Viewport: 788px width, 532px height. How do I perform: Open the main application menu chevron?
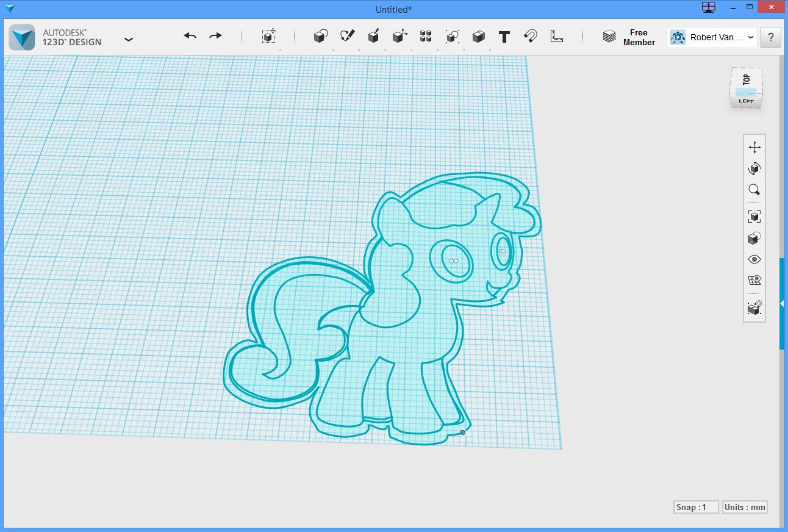click(x=129, y=38)
